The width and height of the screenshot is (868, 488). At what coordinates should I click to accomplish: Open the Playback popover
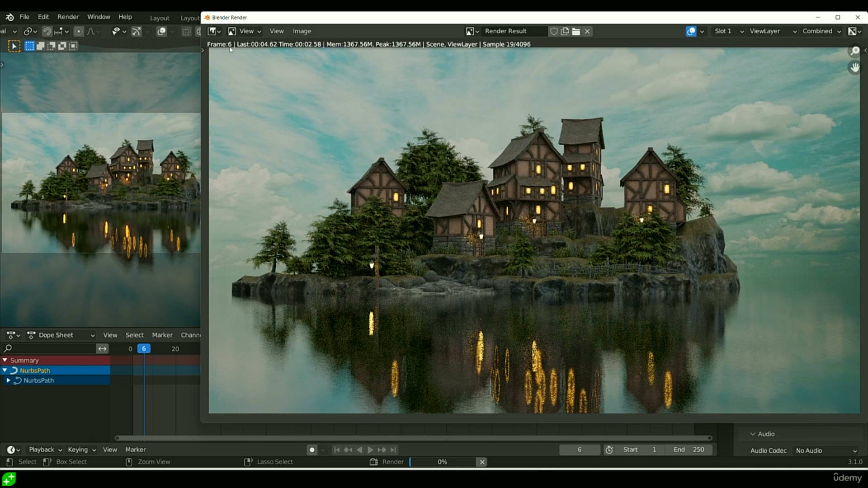pos(45,450)
